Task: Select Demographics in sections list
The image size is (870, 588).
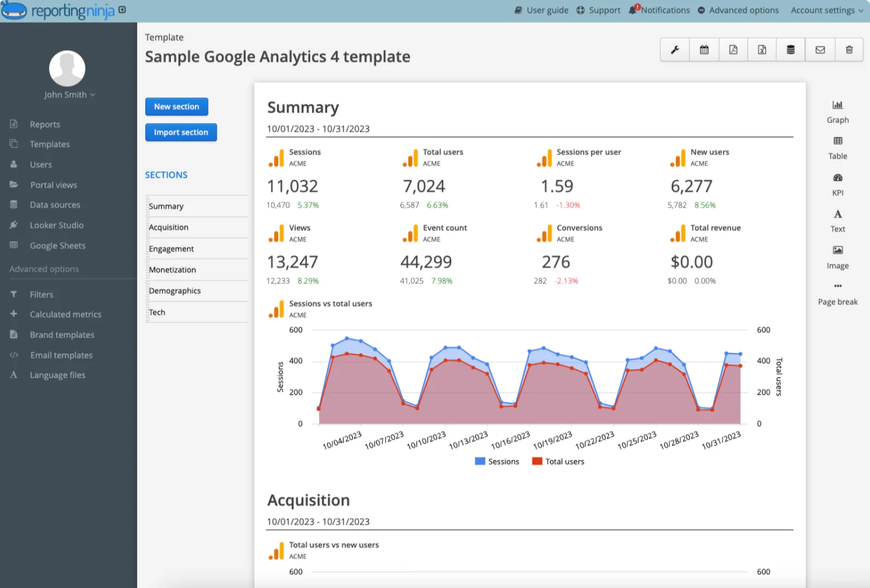Action: click(x=197, y=291)
